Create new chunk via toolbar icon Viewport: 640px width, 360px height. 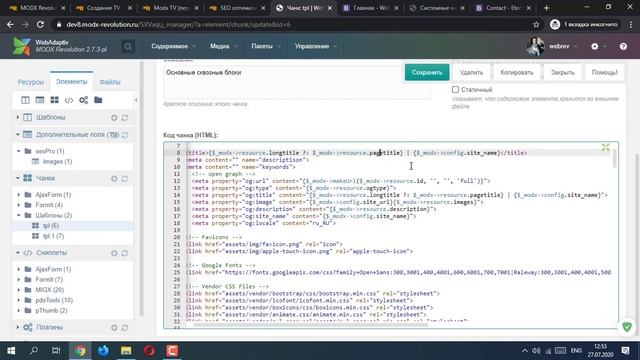[54, 100]
